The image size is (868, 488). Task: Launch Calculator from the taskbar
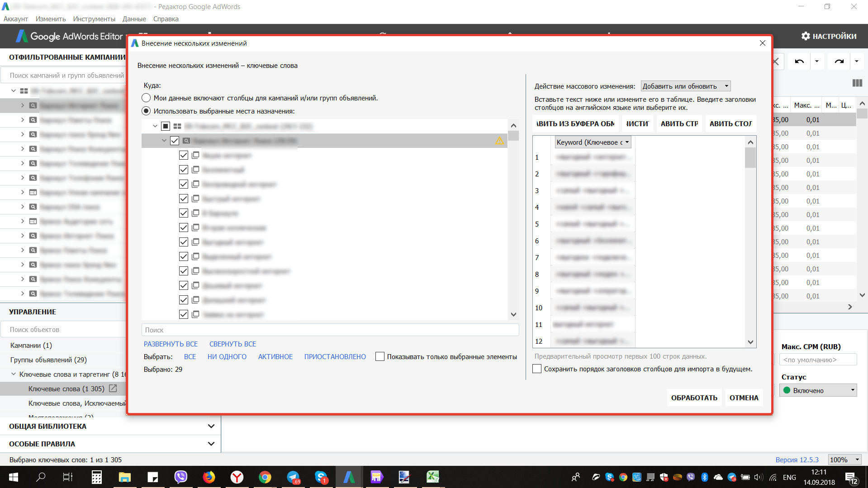[x=97, y=477]
